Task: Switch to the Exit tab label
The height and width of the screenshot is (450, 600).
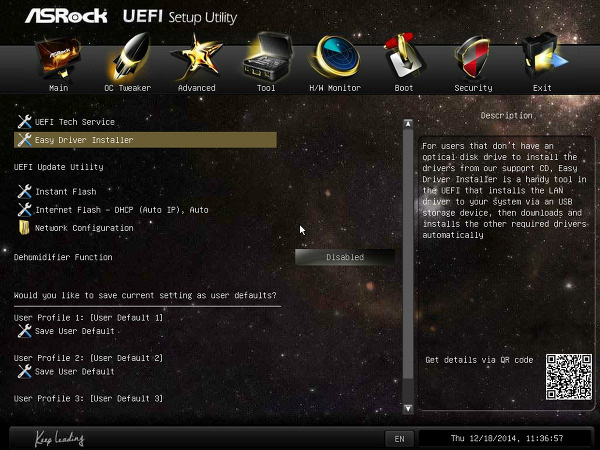Action: pyautogui.click(x=542, y=88)
